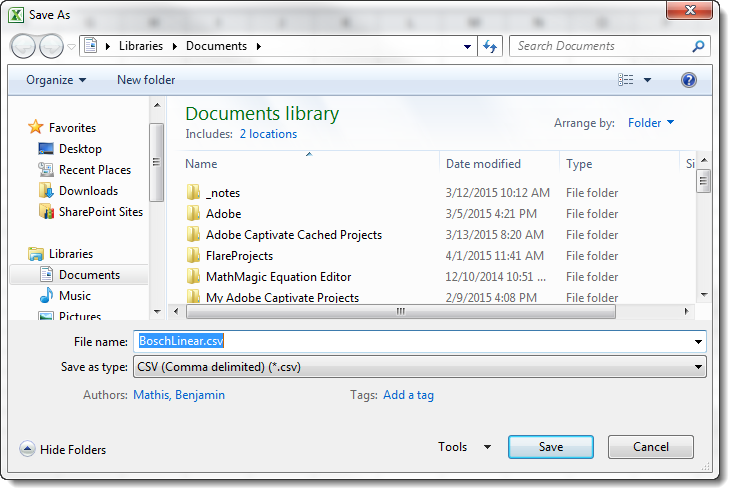Click the refresh icon beside address bar

(x=490, y=46)
